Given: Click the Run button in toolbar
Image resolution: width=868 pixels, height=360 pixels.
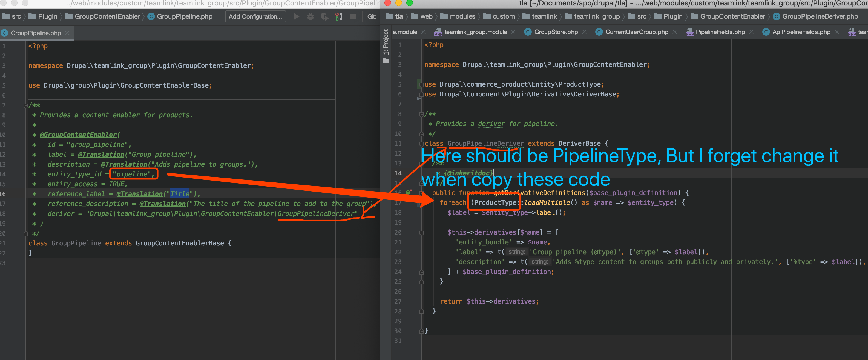Looking at the screenshot, I should point(296,16).
